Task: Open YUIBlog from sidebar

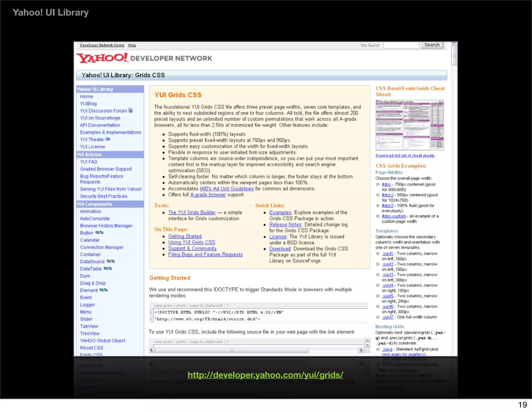Action: [88, 104]
